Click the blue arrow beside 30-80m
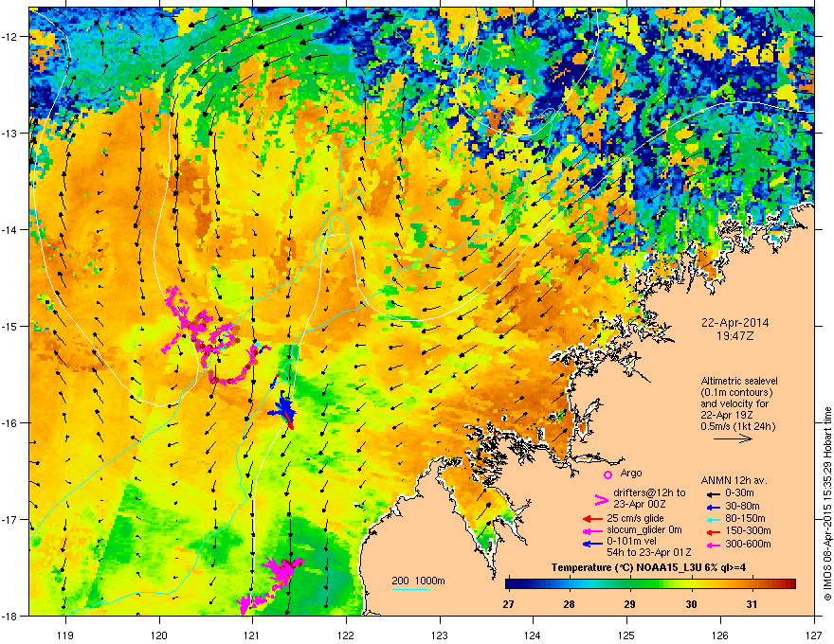834x644 pixels. [712, 507]
